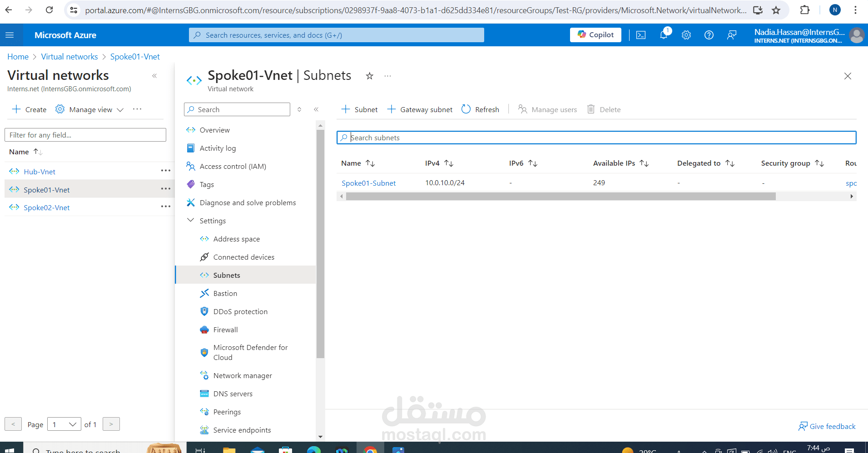Screen dimensions: 868x453
Task: Open Hub-Vnet from the list
Action: (40, 172)
